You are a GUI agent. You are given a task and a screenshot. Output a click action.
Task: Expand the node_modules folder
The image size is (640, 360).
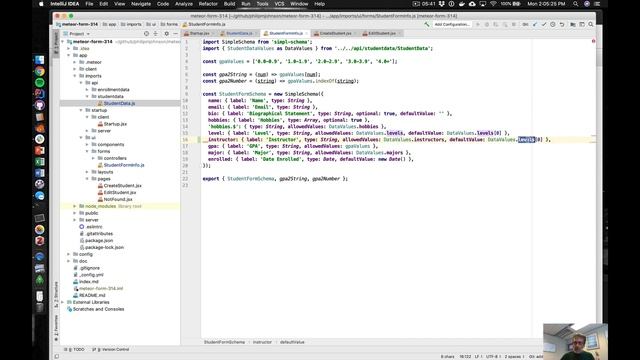point(75,206)
